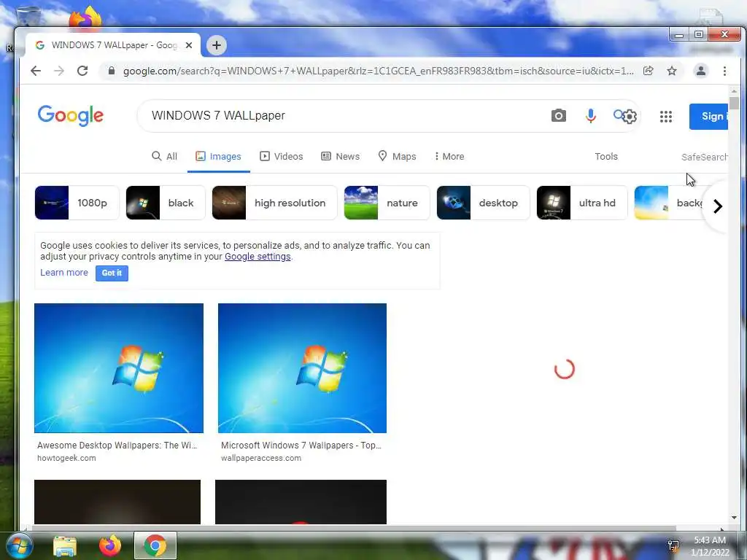Click the Microsoft Windows 7 Wallpapers title
747x560 pixels.
tap(301, 446)
